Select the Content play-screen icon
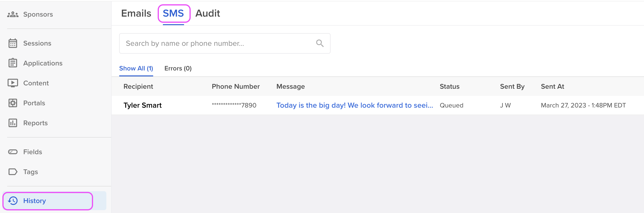This screenshot has height=213, width=644. coord(13,83)
